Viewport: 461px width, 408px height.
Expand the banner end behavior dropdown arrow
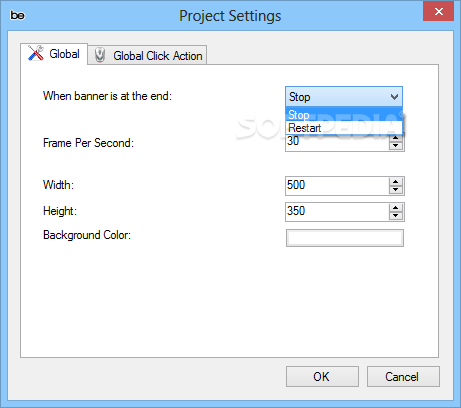click(x=394, y=97)
